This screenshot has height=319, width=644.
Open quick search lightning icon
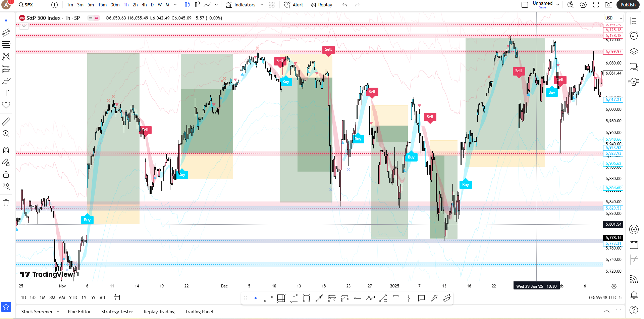tap(570, 5)
